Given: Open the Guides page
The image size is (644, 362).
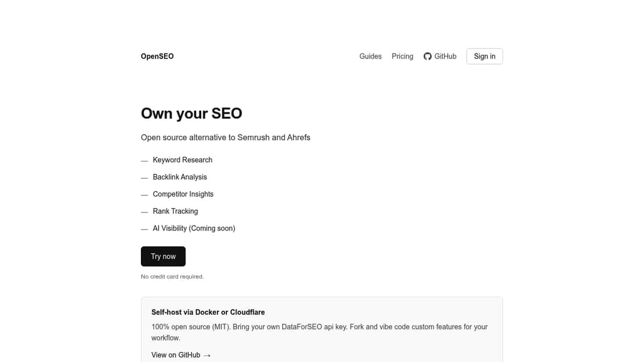Looking at the screenshot, I should [370, 56].
